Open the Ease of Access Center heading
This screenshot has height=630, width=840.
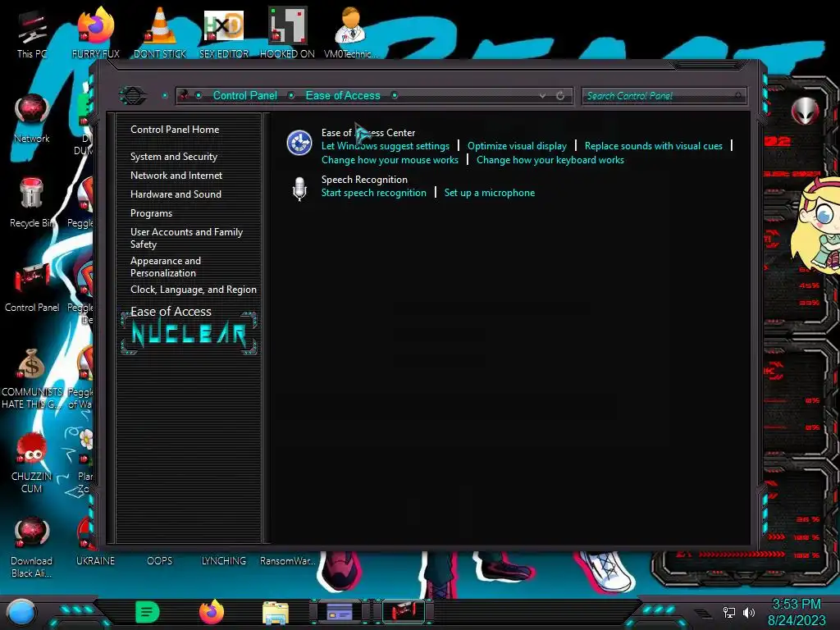coord(368,133)
